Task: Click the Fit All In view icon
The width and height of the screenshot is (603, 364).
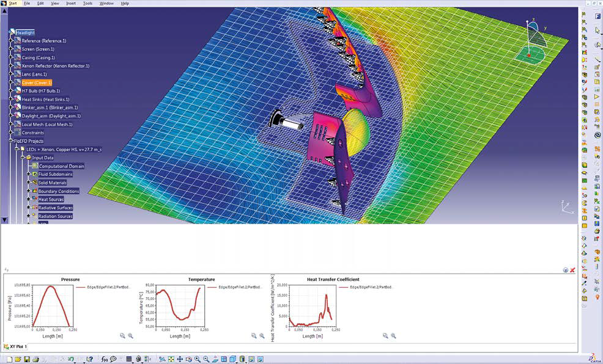Action: pos(171,359)
